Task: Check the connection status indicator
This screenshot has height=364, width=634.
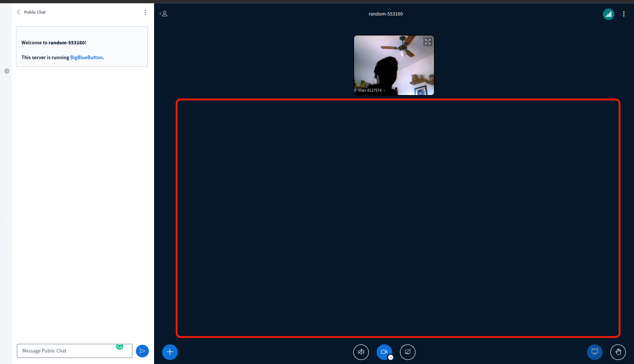Action: pyautogui.click(x=608, y=14)
